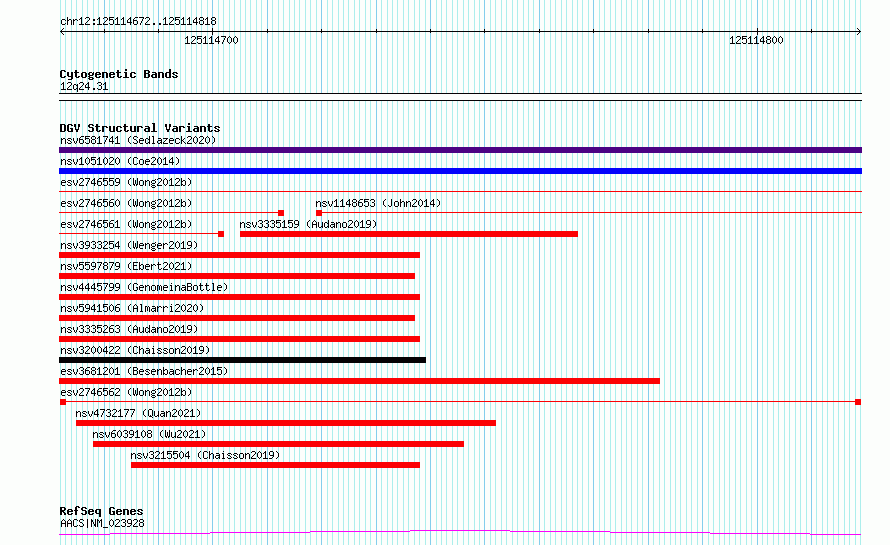This screenshot has width=890, height=545.
Task: Click the red square start marker of nsv1148653
Action: point(319,213)
